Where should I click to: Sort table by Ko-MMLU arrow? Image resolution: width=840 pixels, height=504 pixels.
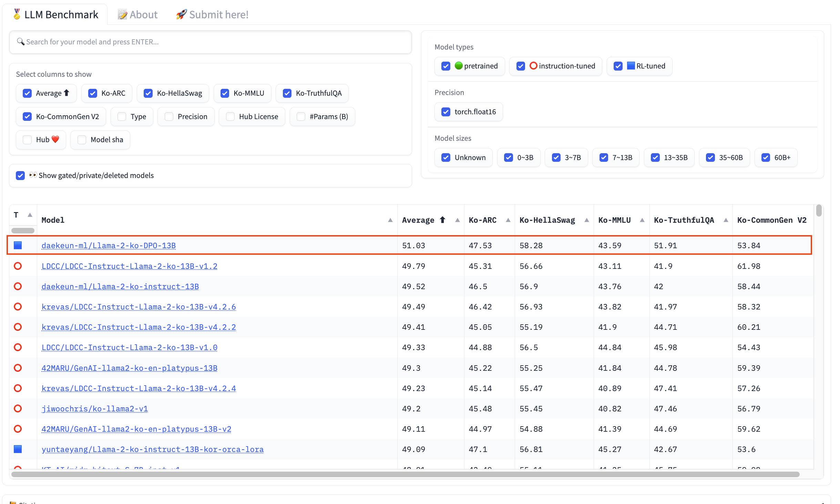(642, 220)
